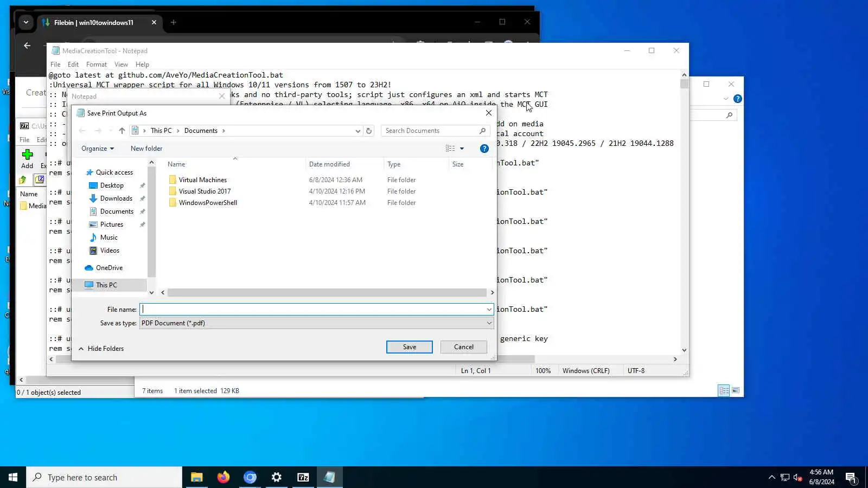Select Desktop in the navigation pane
Viewport: 868px width, 488px height.
pyautogui.click(x=112, y=185)
